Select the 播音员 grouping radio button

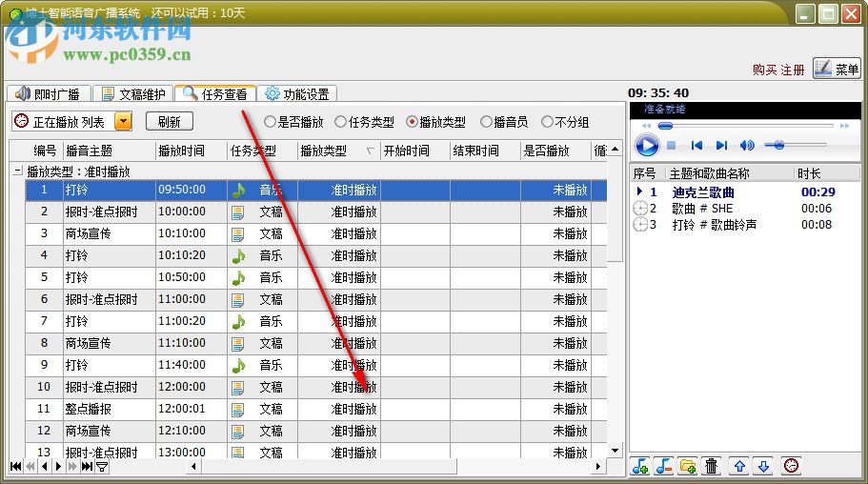(486, 122)
